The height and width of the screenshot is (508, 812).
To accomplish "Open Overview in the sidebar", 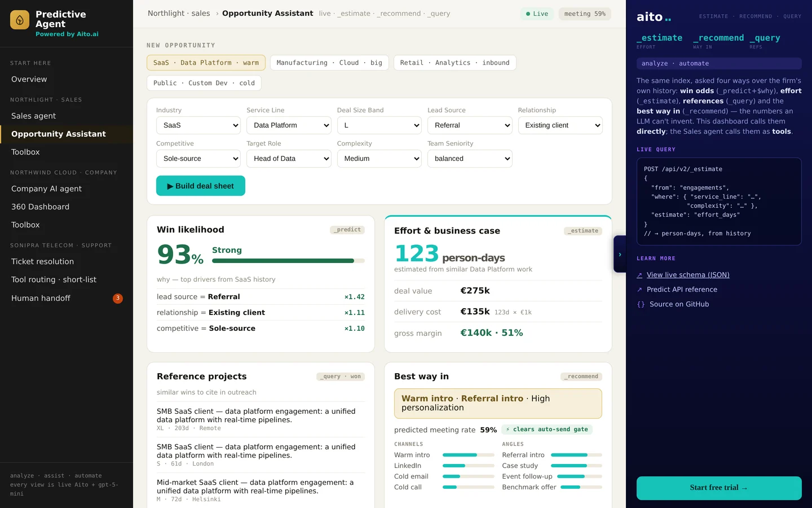I will coord(67,79).
